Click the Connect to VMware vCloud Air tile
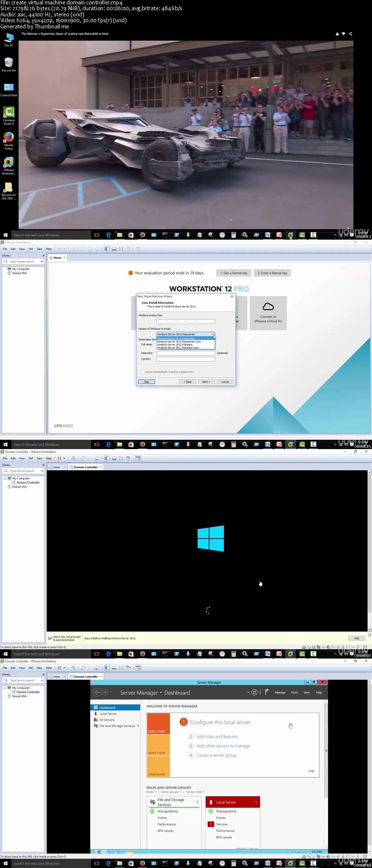Screen dimensions: 372x868 pyautogui.click(x=268, y=313)
